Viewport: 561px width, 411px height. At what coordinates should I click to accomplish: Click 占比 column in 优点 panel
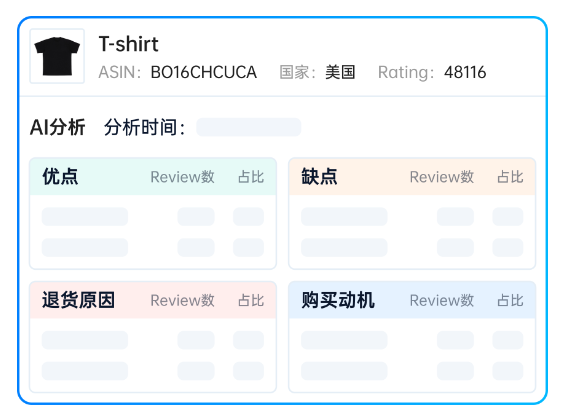pyautogui.click(x=251, y=177)
